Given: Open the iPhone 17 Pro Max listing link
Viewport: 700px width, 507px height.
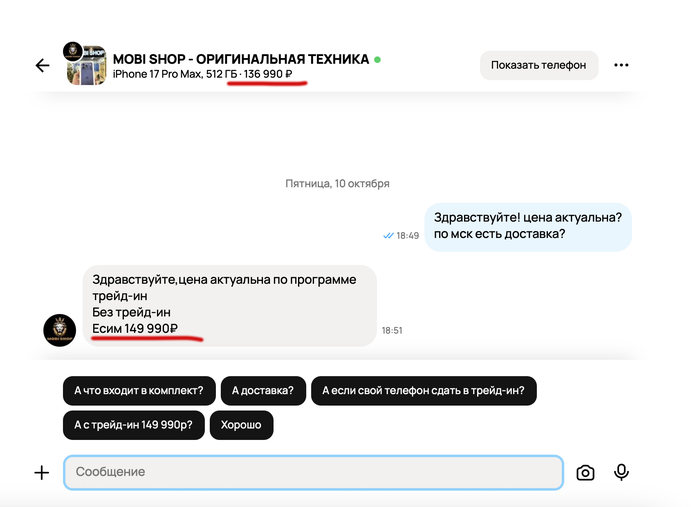Looking at the screenshot, I should pos(202,74).
